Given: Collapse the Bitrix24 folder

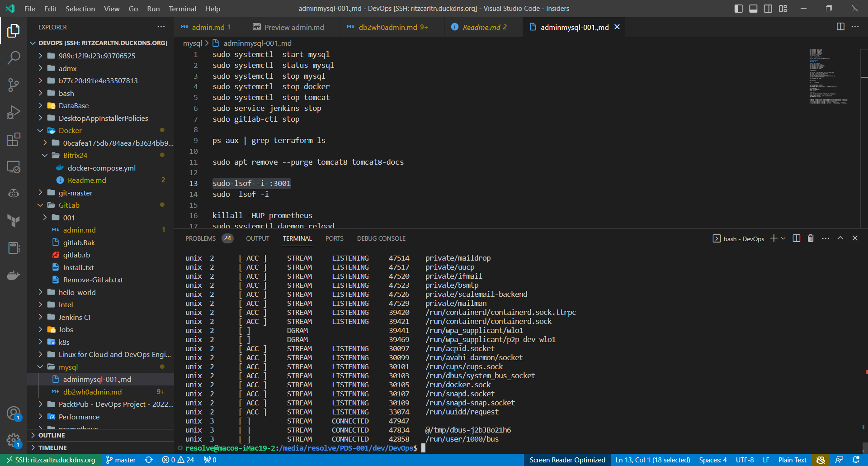Looking at the screenshot, I should tap(100, 155).
